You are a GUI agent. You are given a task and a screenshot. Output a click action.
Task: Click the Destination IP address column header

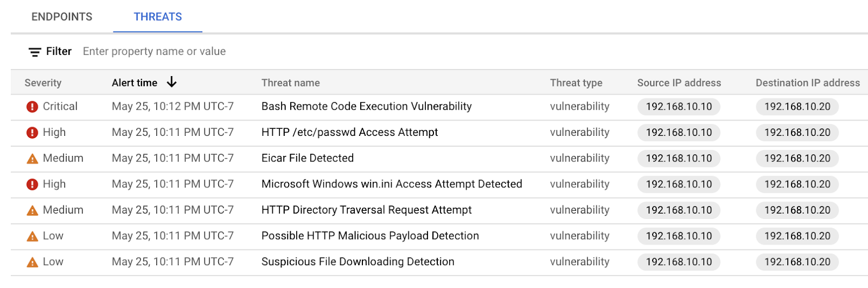point(807,83)
